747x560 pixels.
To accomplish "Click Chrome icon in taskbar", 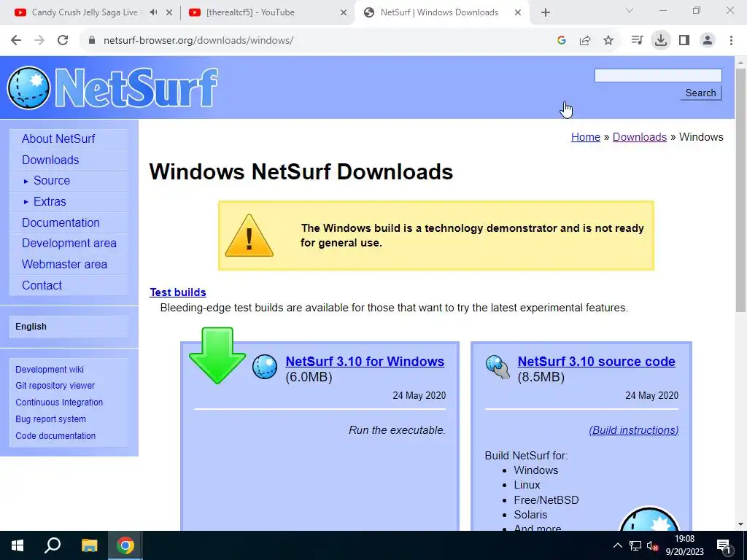I will 125,545.
